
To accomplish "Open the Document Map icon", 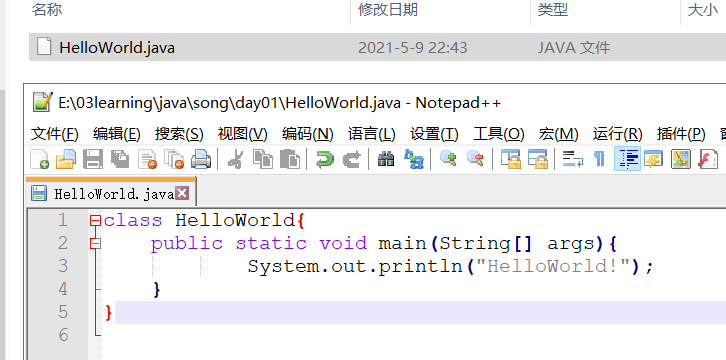I will (x=681, y=159).
